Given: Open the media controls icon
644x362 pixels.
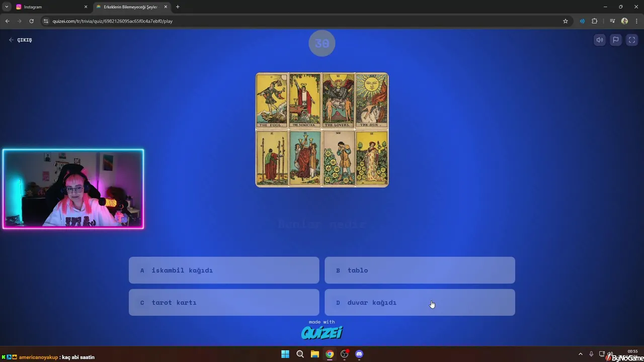Looking at the screenshot, I should (x=612, y=21).
